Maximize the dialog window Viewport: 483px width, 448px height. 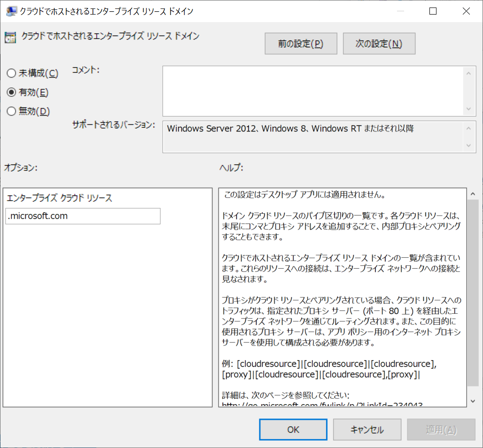click(433, 11)
